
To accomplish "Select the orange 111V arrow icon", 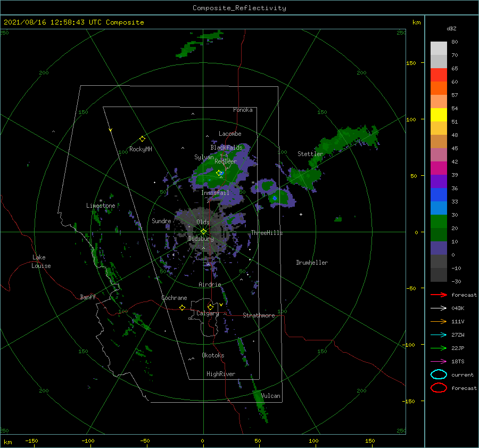I will click(439, 321).
